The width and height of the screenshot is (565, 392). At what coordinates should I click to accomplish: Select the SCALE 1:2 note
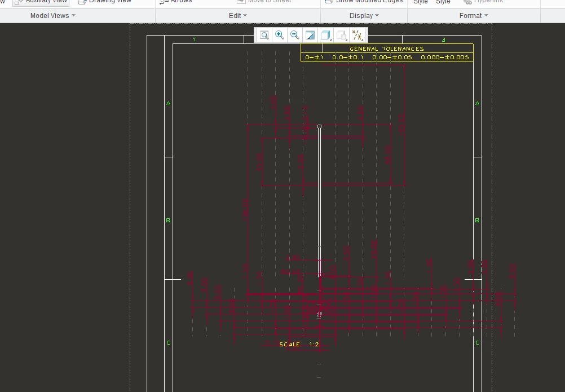point(299,345)
